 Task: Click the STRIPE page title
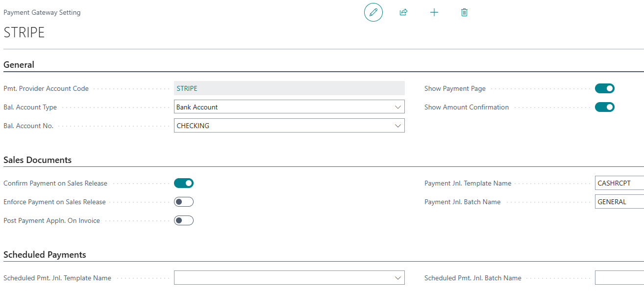pos(24,32)
